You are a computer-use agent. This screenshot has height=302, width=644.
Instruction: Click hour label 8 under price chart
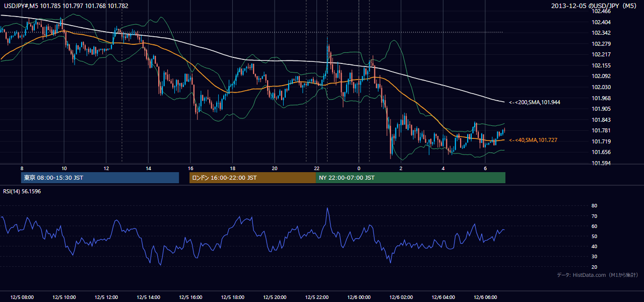click(22, 168)
